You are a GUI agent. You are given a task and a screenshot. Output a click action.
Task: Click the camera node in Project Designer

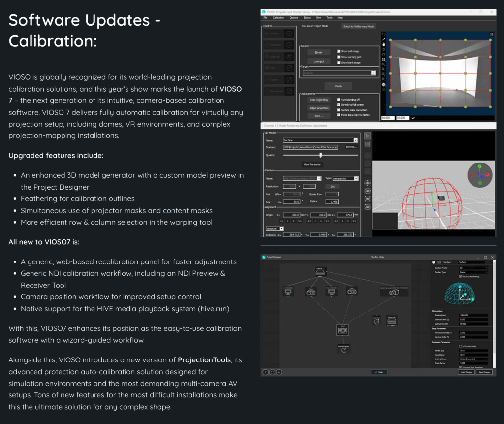tap(394, 292)
